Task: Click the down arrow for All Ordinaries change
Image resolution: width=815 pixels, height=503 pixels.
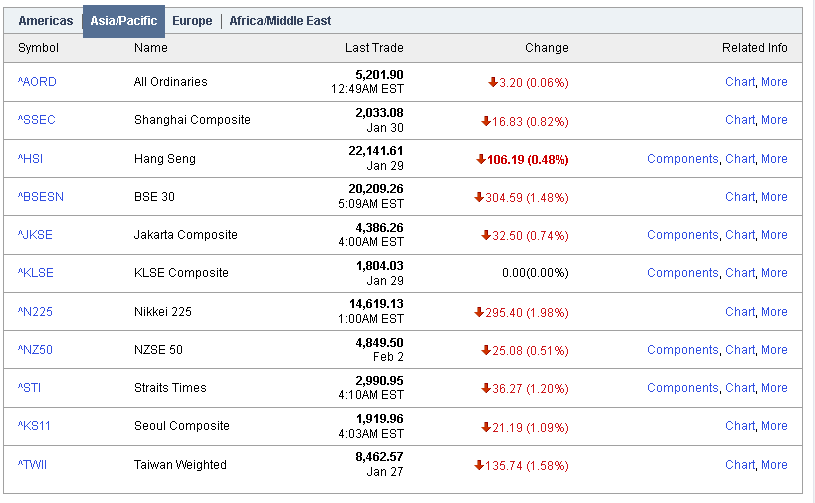Action: click(492, 82)
